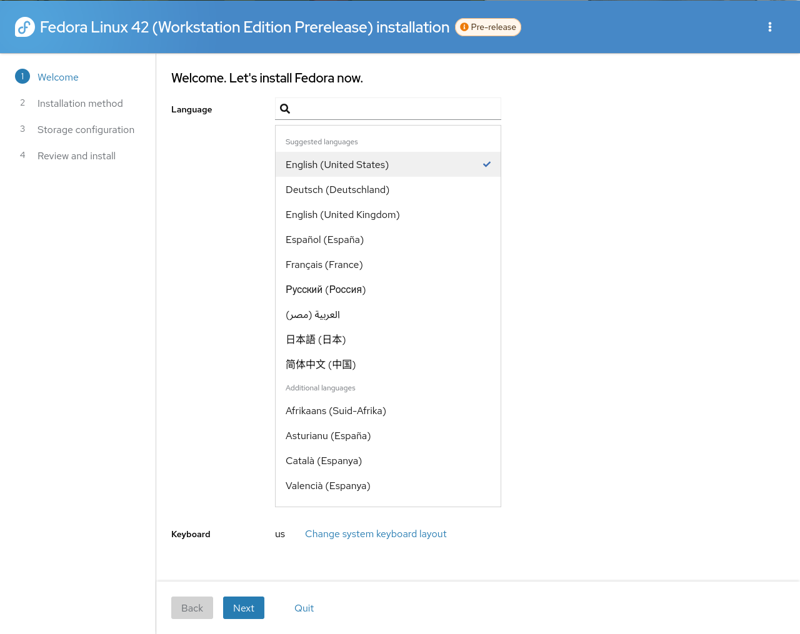Viewport: 800px width, 634px height.
Task: Select Español (España) language
Action: click(388, 239)
